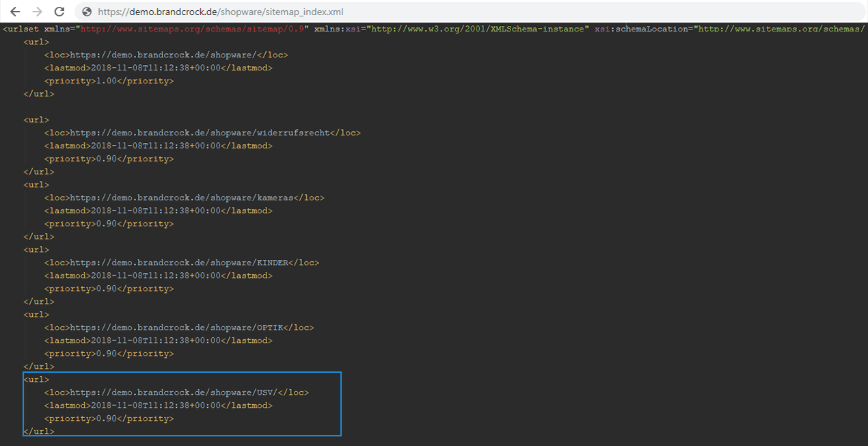This screenshot has height=446, width=868.
Task: Go back with the browser back arrow
Action: coord(15,12)
